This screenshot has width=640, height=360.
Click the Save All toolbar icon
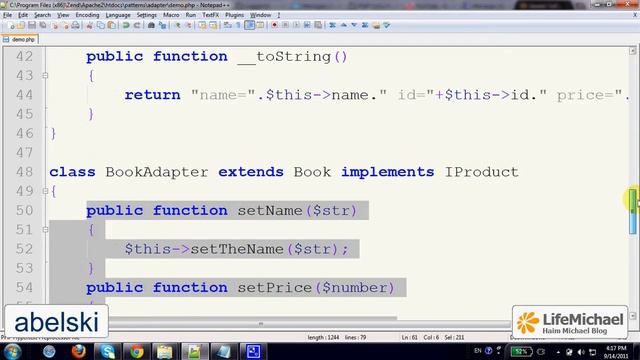coord(42,25)
